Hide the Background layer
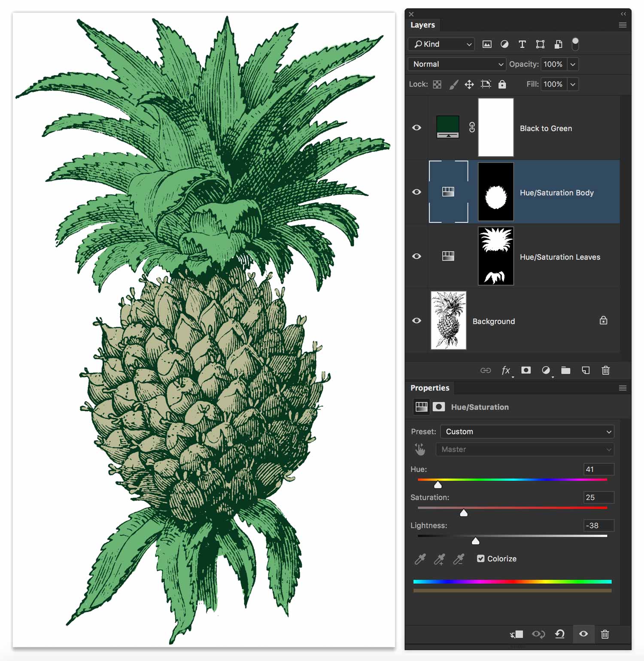The image size is (644, 661). (x=416, y=321)
